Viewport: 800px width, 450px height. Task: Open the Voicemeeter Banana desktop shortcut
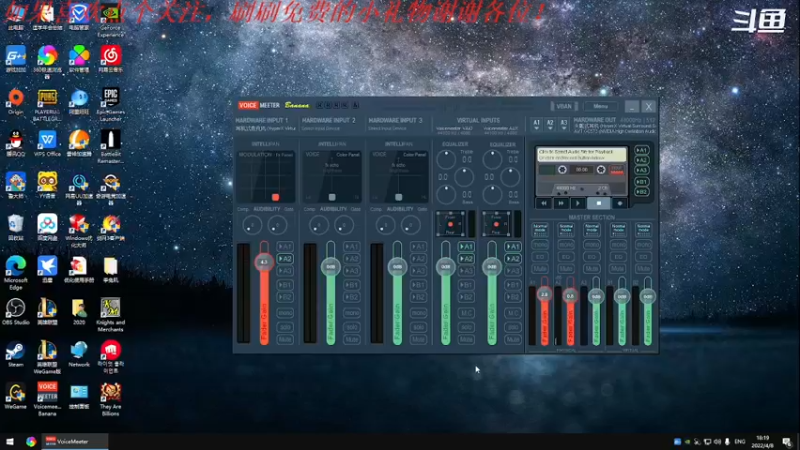(47, 398)
